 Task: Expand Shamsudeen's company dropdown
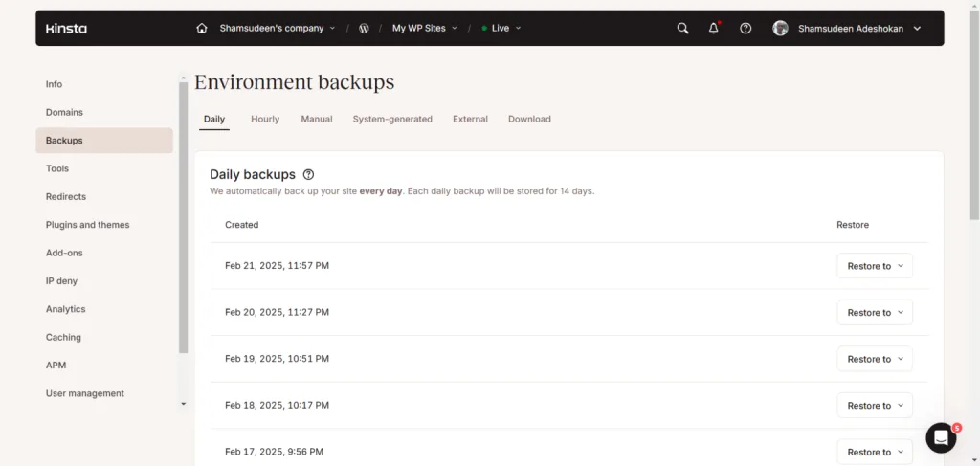click(x=277, y=28)
